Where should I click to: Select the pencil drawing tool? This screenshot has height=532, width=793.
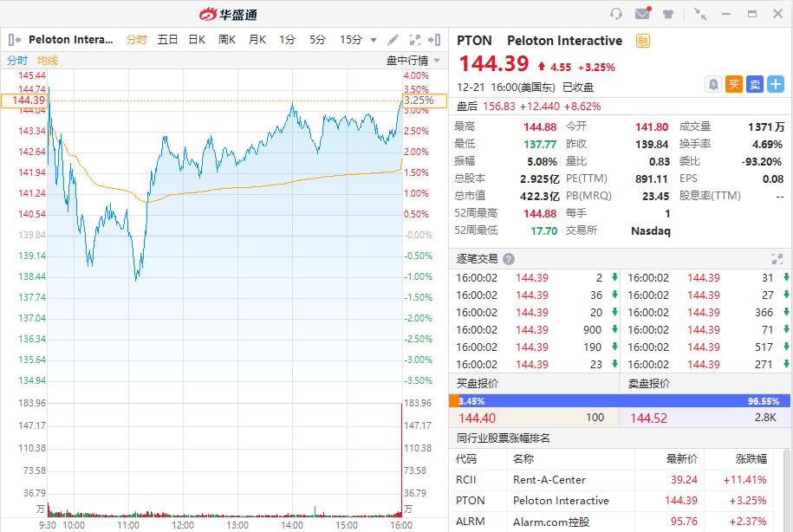click(x=393, y=40)
